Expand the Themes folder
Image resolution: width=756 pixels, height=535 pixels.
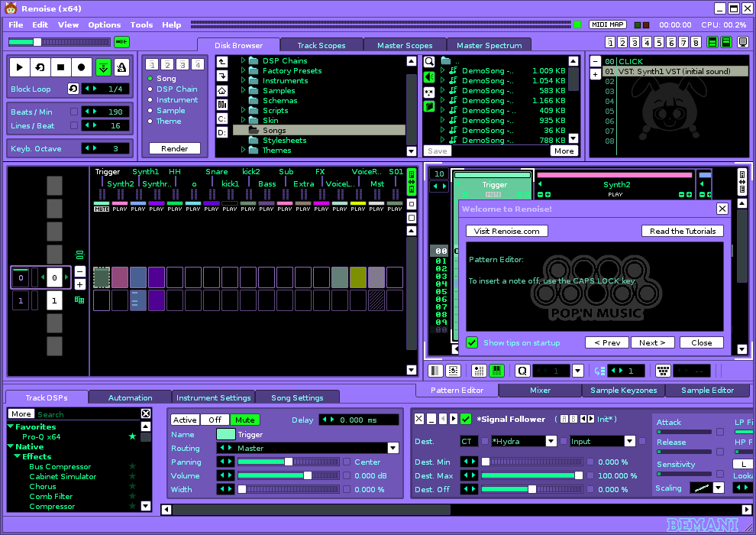pyautogui.click(x=244, y=150)
